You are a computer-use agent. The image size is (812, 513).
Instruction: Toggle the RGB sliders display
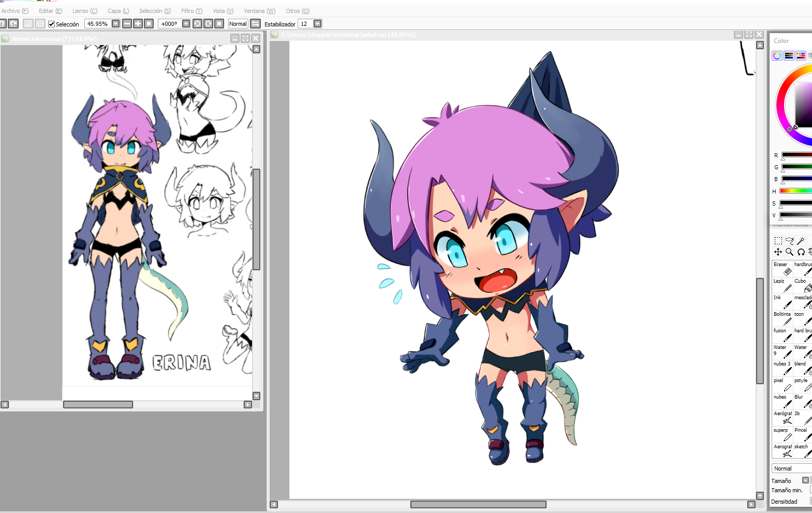click(789, 56)
